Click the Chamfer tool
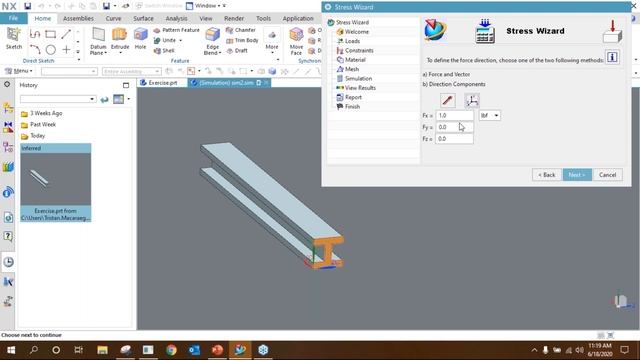 [x=241, y=30]
